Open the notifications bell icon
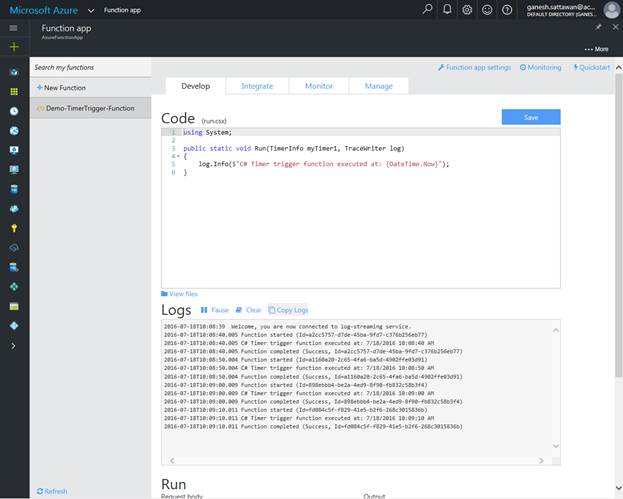The height and width of the screenshot is (499, 623). 447,10
